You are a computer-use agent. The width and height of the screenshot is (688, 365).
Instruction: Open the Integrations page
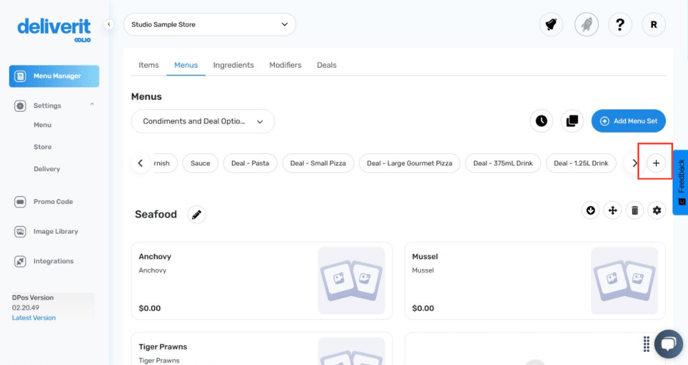[x=54, y=261]
